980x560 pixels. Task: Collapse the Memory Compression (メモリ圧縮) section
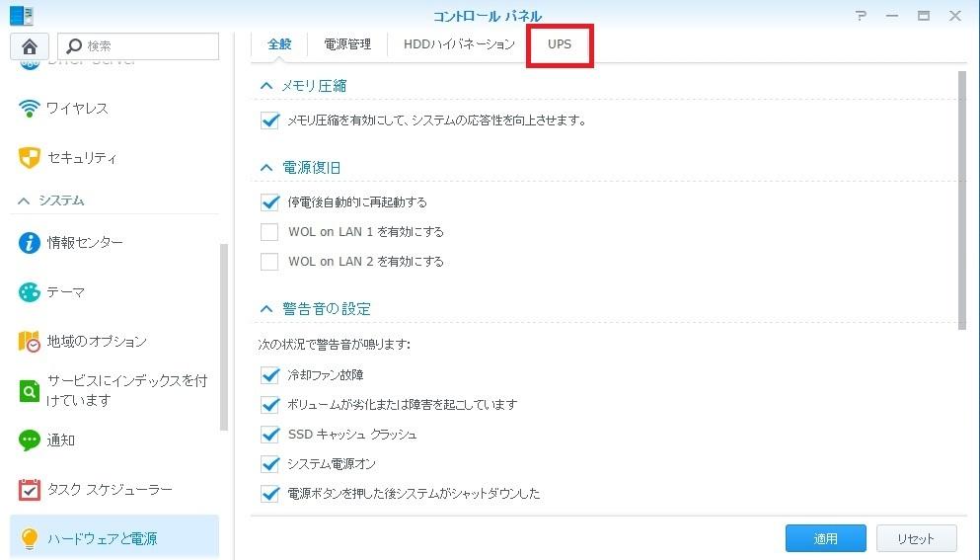[266, 86]
